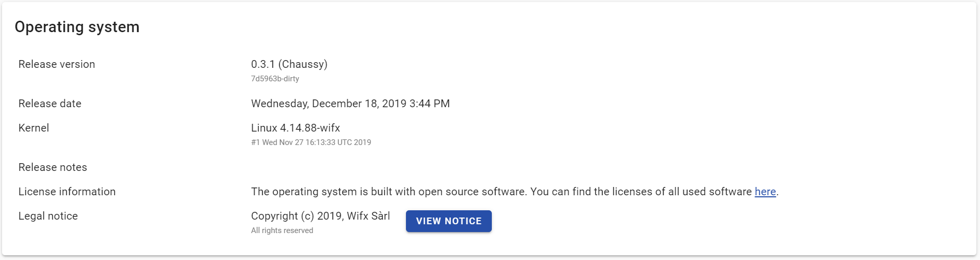Click the 7d5963b-dirty commit hash
980x260 pixels.
pos(275,79)
